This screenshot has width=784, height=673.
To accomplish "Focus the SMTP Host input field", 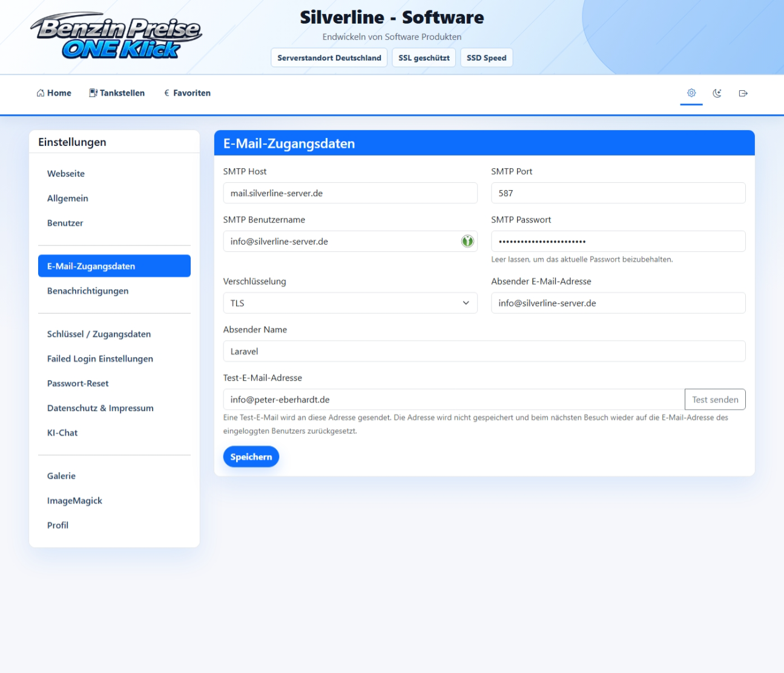I will tap(350, 193).
